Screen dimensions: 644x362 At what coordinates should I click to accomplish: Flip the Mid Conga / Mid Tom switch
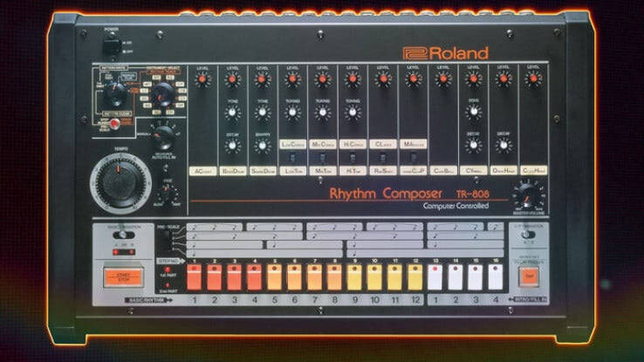tap(323, 158)
